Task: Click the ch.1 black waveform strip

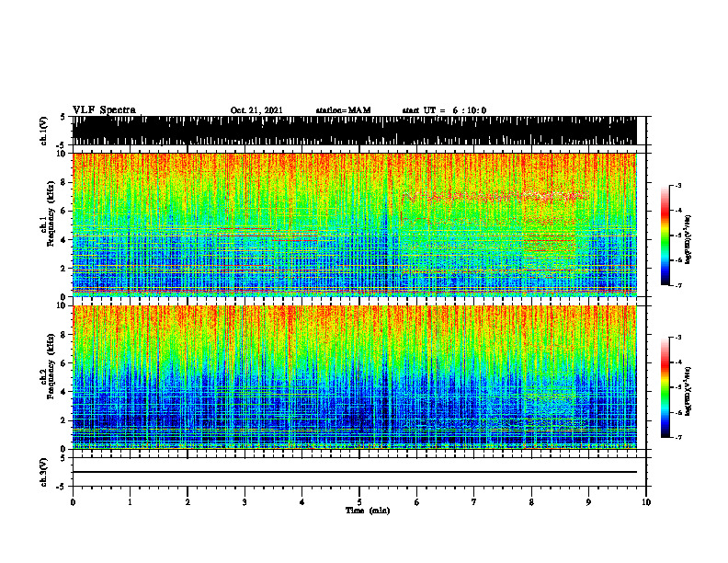Action: (354, 131)
